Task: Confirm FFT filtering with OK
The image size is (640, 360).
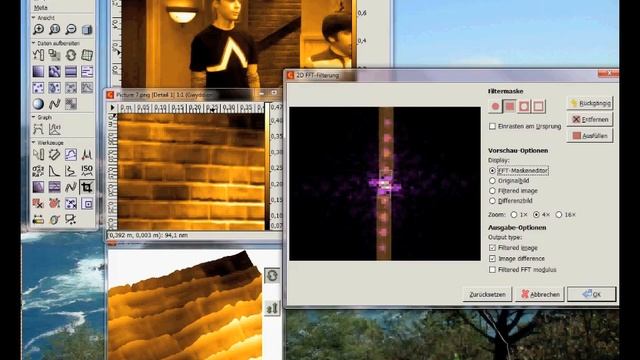Action: (591, 294)
